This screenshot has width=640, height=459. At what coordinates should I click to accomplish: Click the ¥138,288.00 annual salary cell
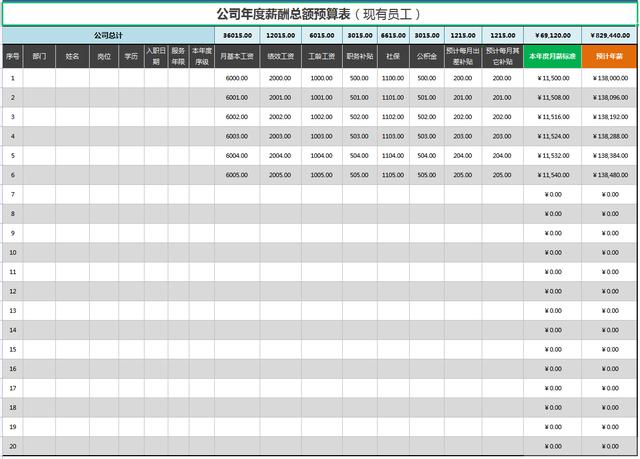[609, 136]
